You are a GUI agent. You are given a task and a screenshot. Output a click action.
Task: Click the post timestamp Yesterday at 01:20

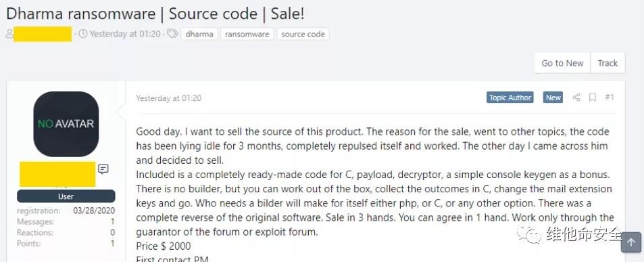[x=169, y=98]
